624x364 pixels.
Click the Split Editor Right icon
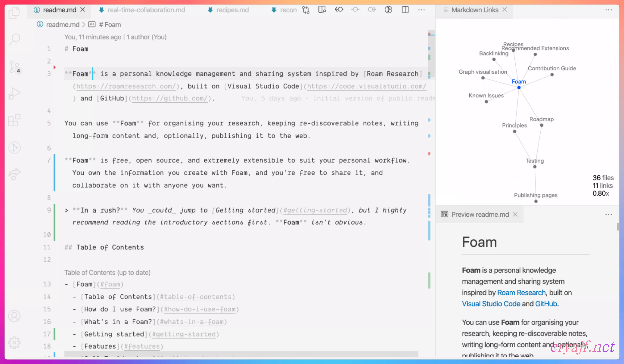coord(405,10)
